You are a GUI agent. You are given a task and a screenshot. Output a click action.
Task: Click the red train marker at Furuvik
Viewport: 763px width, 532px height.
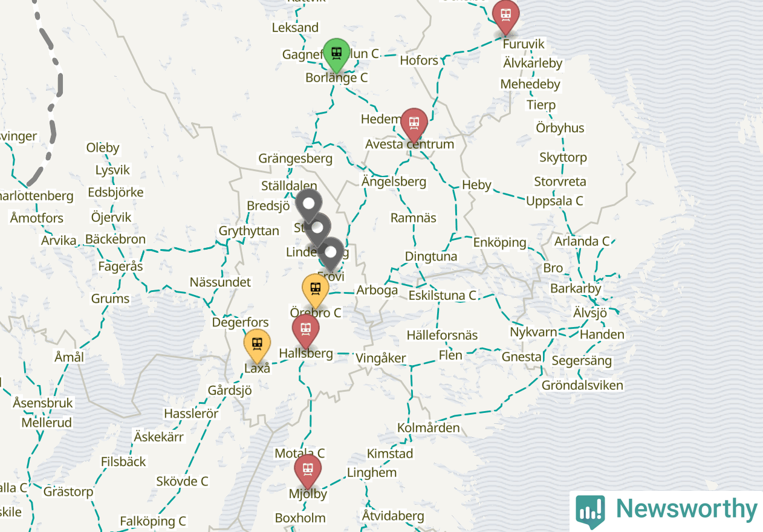[505, 16]
